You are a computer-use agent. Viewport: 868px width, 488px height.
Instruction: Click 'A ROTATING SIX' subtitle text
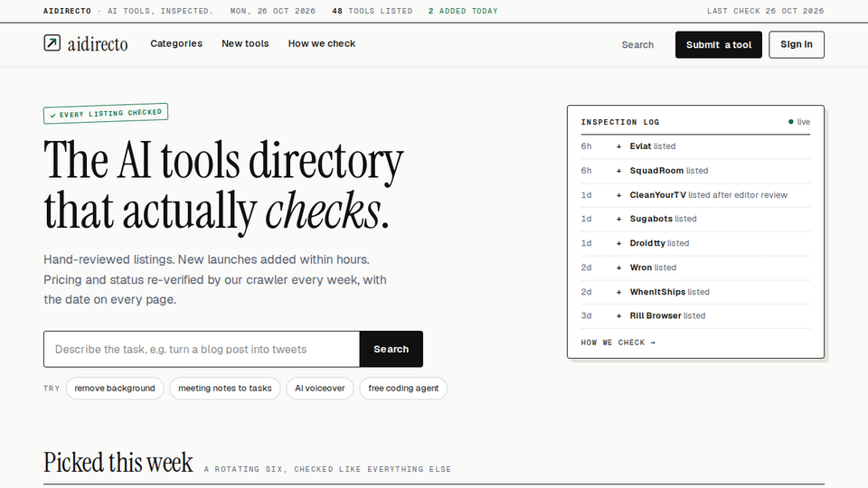pyautogui.click(x=243, y=469)
